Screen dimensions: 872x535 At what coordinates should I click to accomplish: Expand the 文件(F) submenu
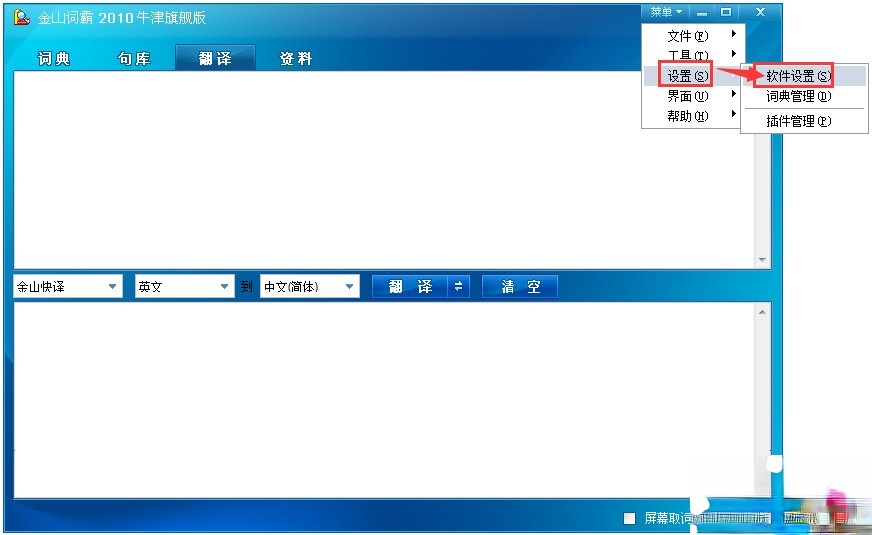(691, 36)
